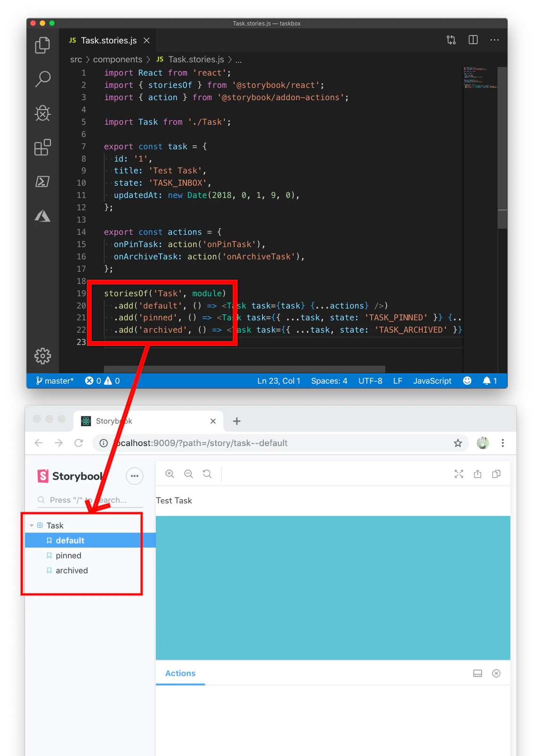Click the feedback smiley in status bar
This screenshot has height=756, width=534.
click(467, 381)
